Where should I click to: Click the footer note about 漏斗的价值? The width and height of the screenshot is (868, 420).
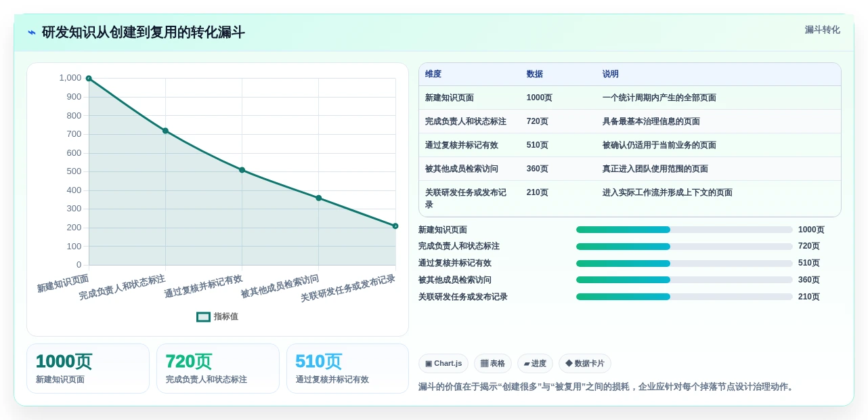click(607, 387)
